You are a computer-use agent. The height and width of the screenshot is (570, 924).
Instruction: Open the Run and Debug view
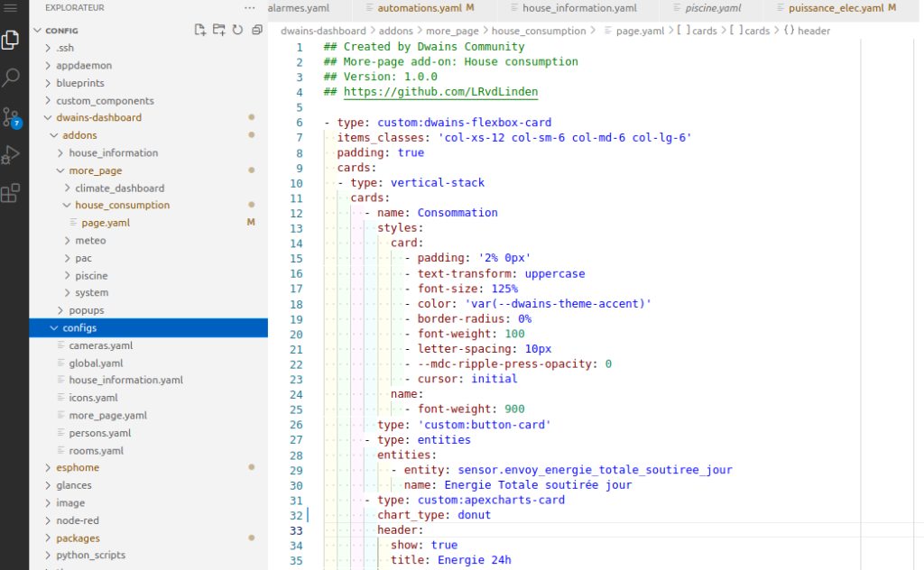[11, 154]
